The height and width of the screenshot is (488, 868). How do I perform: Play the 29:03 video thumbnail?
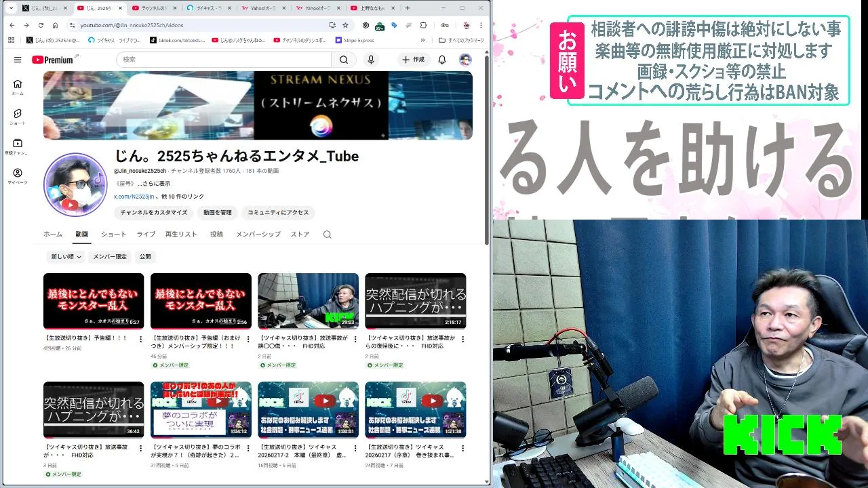(308, 301)
